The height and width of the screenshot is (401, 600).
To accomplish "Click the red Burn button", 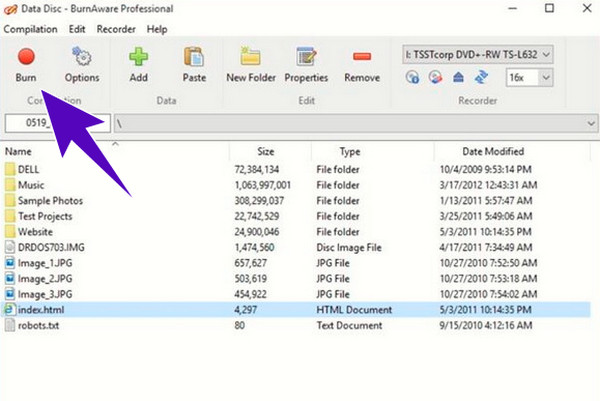I will 26,65.
